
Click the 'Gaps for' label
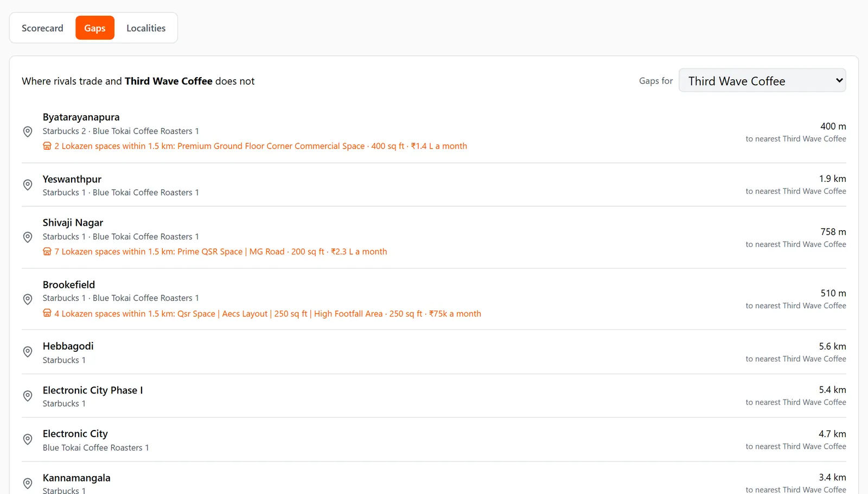click(655, 81)
